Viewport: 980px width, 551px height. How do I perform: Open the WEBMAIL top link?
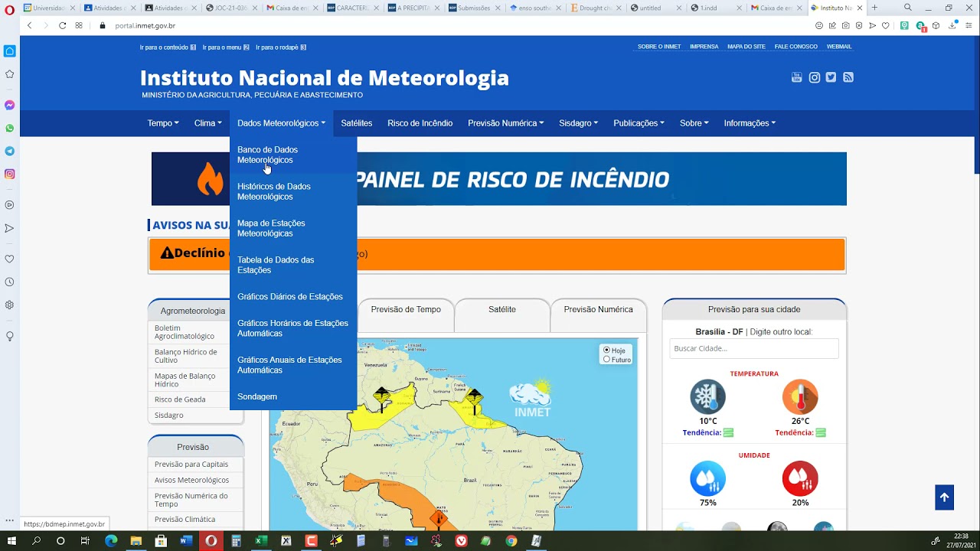pos(839,47)
